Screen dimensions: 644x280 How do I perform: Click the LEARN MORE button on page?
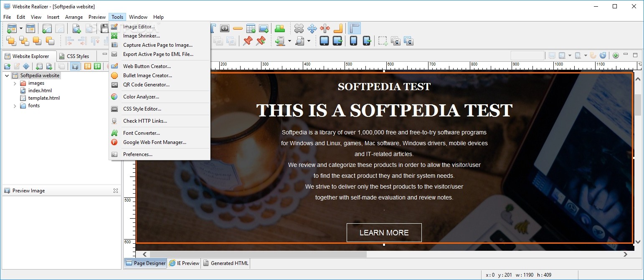coord(384,233)
